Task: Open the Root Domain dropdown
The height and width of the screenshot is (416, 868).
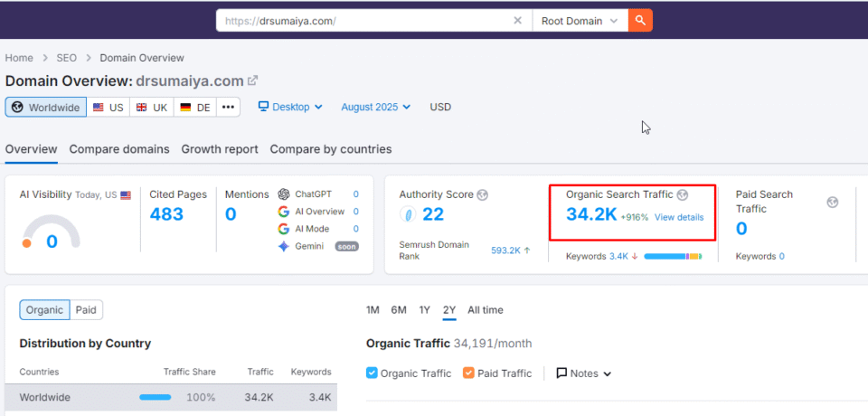Action: [579, 21]
